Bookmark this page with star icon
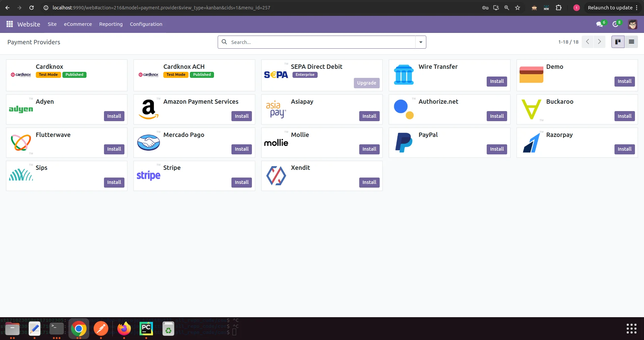 518,8
